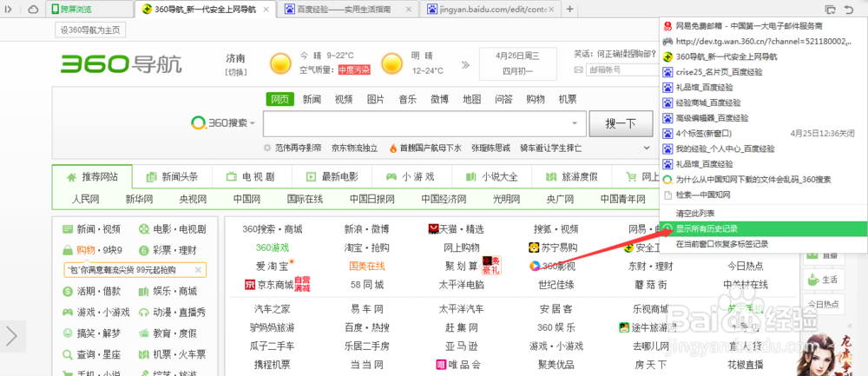Switch to the 最新电影 tab
Viewport: 868px width, 376px height.
pyautogui.click(x=332, y=177)
